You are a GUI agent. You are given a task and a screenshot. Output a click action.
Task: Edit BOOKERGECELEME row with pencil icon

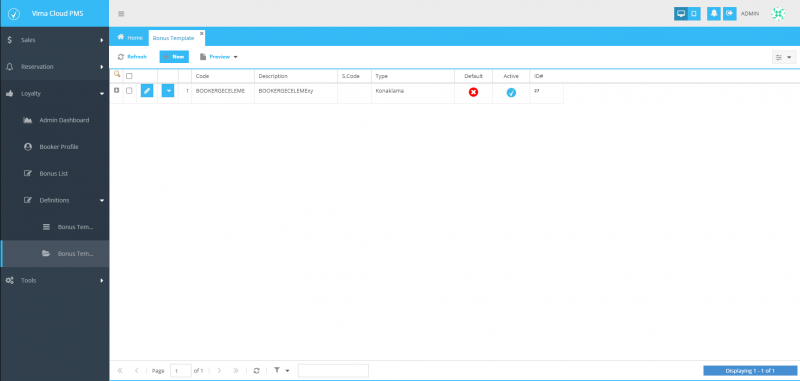[147, 91]
